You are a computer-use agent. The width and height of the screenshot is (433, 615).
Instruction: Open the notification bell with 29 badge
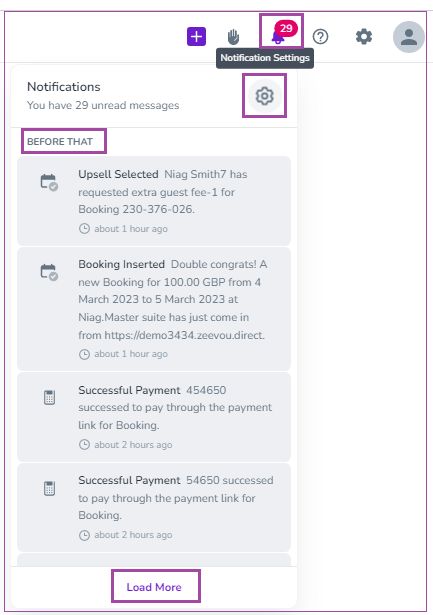[282, 33]
